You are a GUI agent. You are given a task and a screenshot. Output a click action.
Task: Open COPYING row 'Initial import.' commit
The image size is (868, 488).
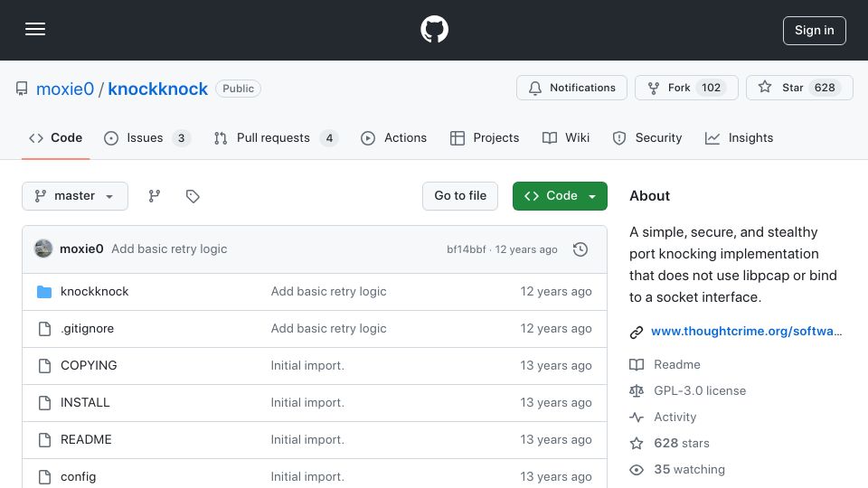point(307,366)
